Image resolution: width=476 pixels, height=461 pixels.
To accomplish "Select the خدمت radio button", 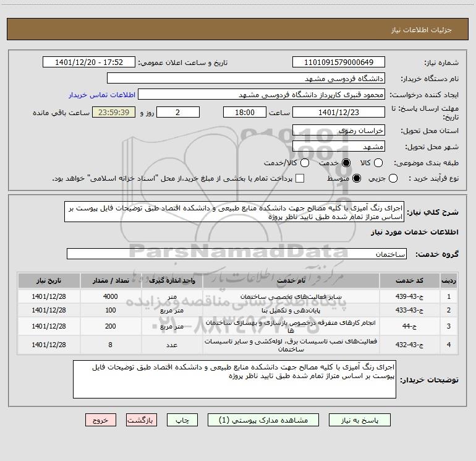I will 346,163.
